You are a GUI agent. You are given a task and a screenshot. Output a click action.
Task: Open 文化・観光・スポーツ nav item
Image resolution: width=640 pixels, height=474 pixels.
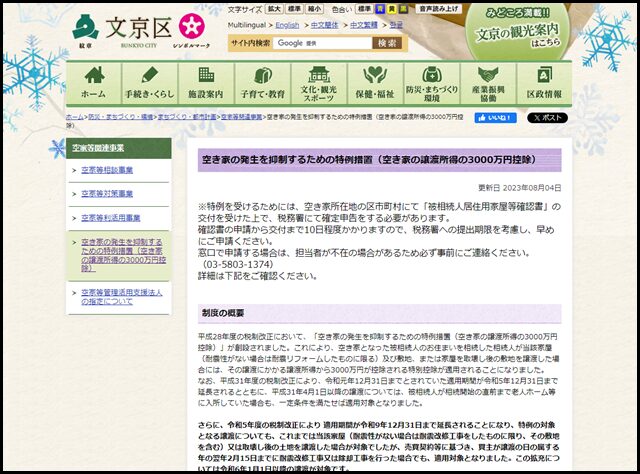pos(319,84)
